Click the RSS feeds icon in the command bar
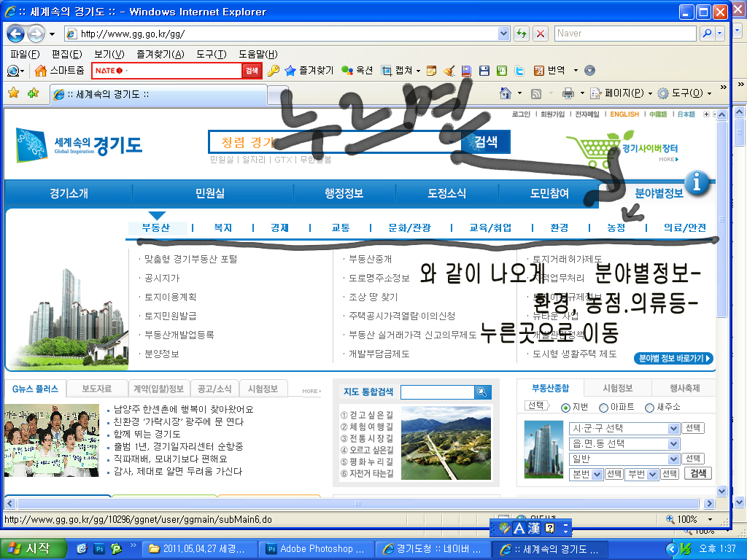747x560 pixels. [536, 94]
